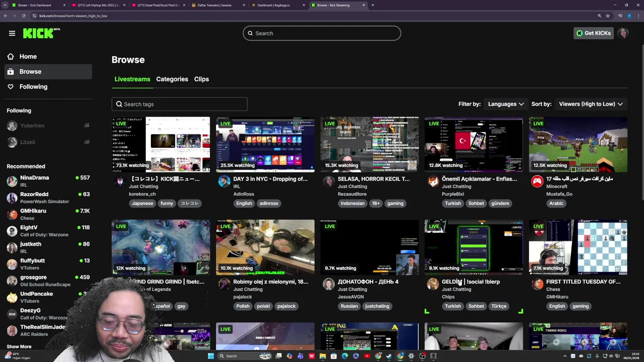This screenshot has height=362, width=644.
Task: Click AdinRoss channel avatar
Action: coord(224,182)
